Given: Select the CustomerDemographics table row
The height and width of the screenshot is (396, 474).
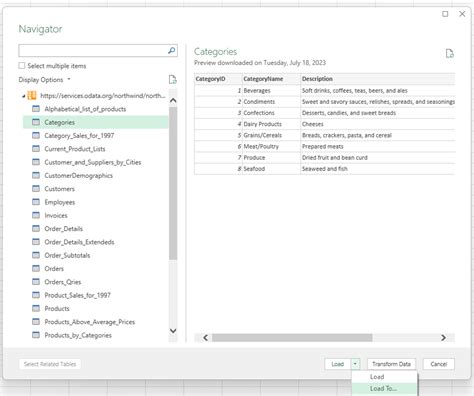Looking at the screenshot, I should coord(96,175).
